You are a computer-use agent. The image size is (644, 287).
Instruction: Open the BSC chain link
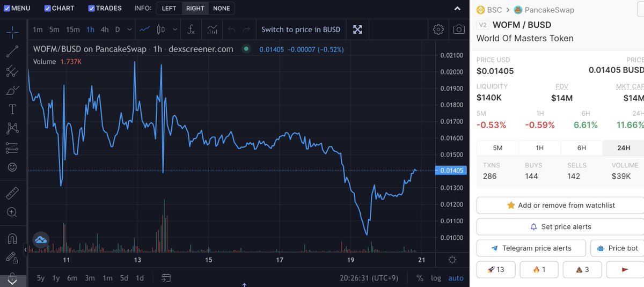(489, 10)
